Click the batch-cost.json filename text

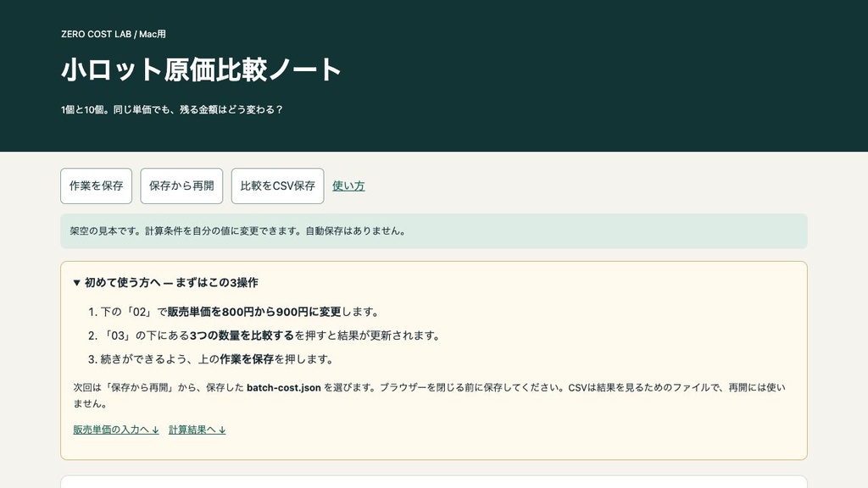click(x=284, y=387)
